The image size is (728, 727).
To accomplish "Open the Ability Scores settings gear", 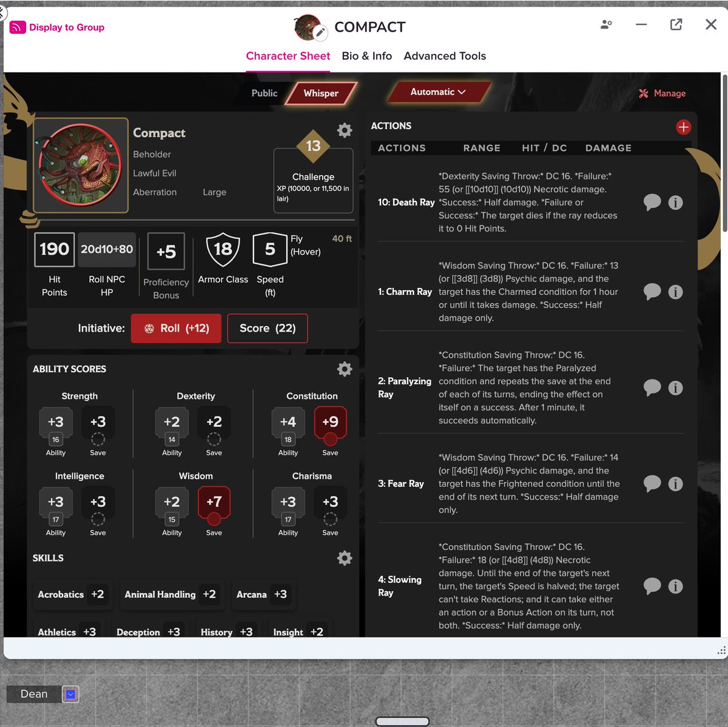I will (344, 369).
